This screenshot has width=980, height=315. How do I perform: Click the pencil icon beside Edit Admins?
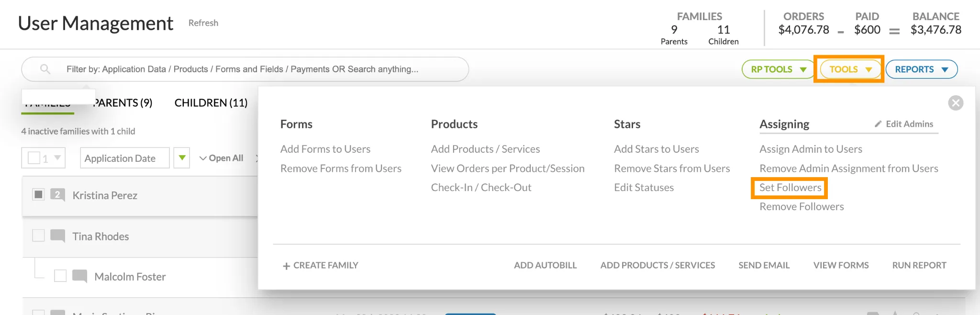(878, 124)
